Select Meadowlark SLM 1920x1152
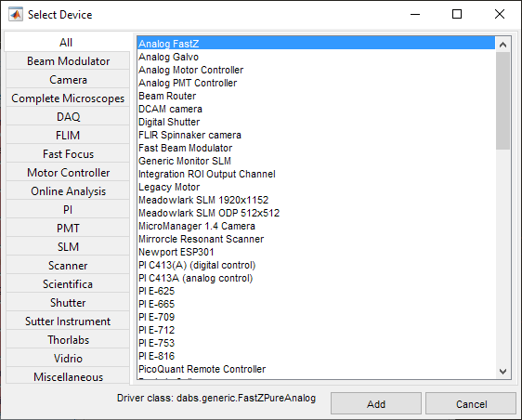Image resolution: width=522 pixels, height=420 pixels. pos(316,200)
